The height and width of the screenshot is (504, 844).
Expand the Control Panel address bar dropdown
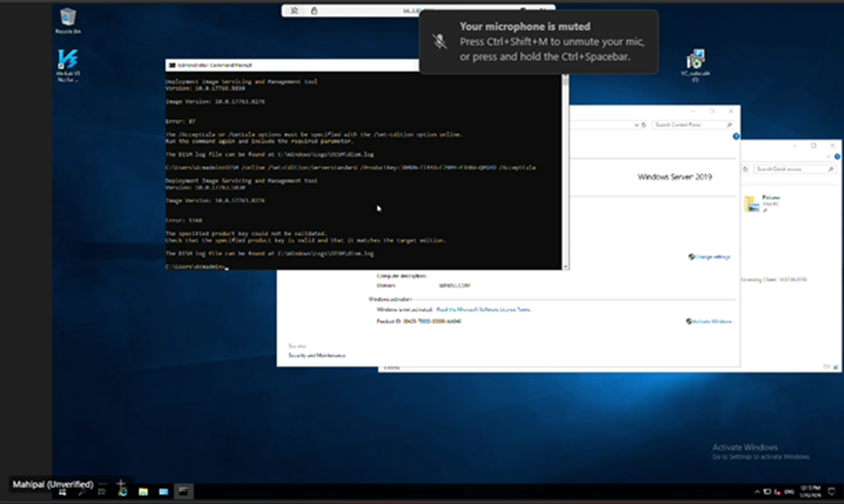(636, 125)
